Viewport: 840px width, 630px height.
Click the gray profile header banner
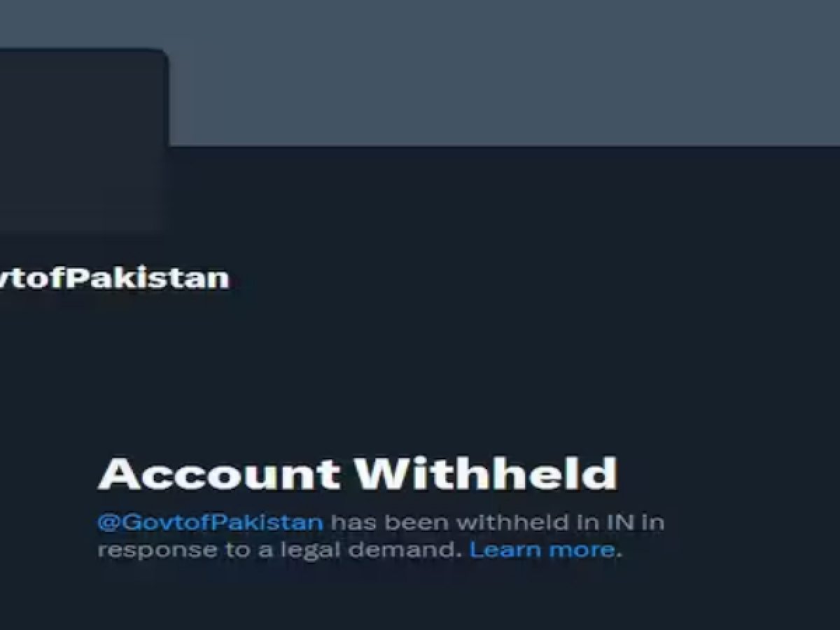[x=504, y=73]
